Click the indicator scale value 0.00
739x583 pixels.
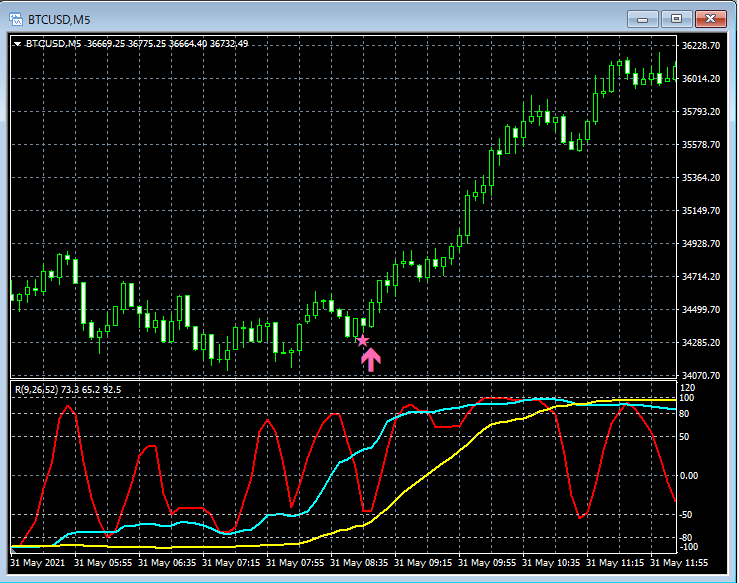click(689, 476)
